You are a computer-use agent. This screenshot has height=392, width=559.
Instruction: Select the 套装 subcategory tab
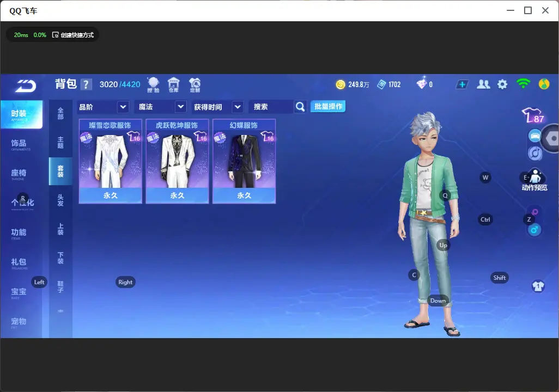60,171
